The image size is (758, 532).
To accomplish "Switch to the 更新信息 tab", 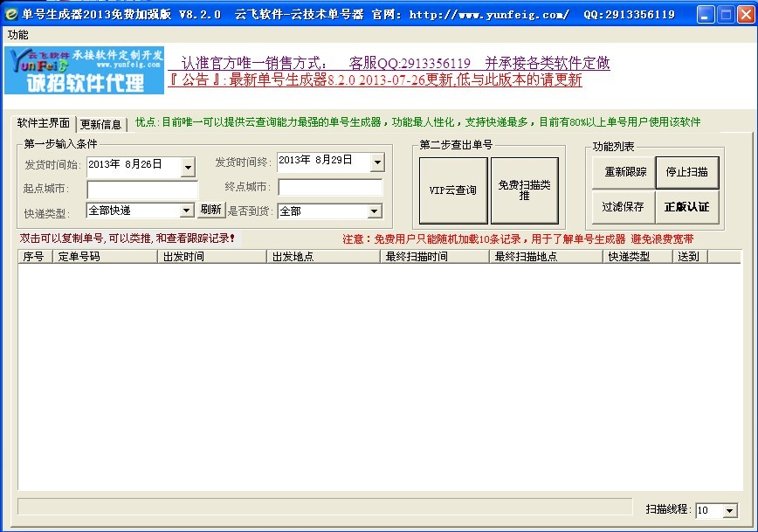I will (x=100, y=124).
